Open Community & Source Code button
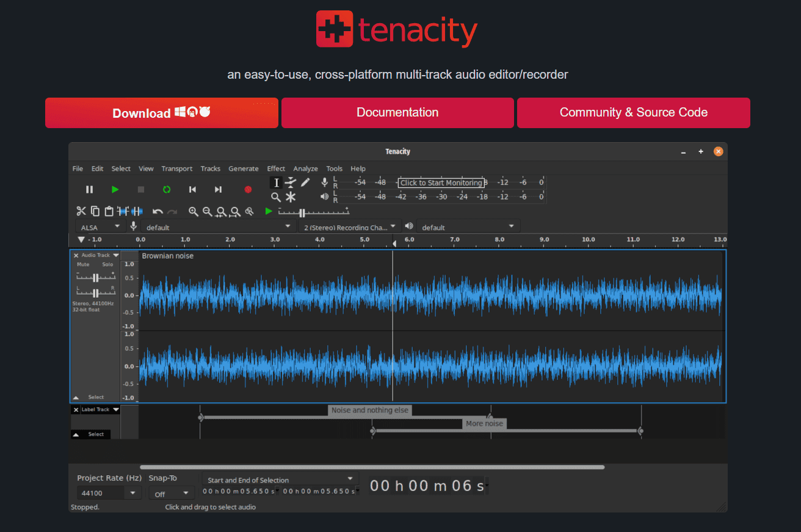 [634, 113]
